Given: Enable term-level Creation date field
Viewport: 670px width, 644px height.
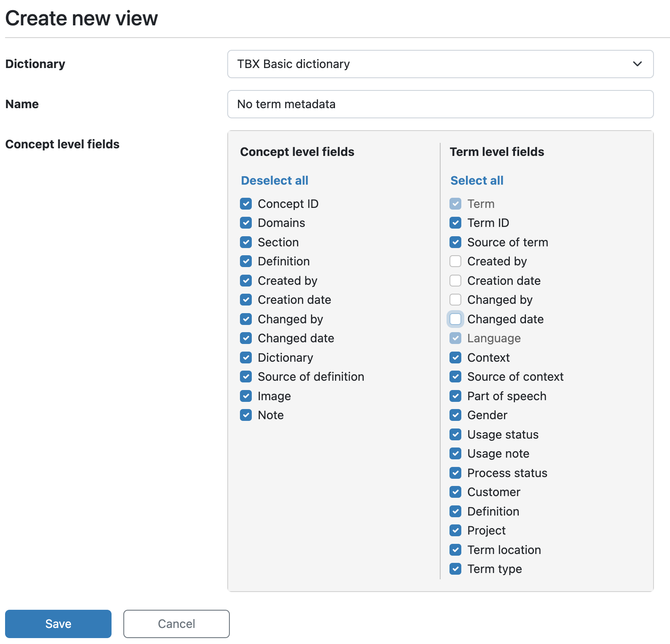Looking at the screenshot, I should point(455,281).
